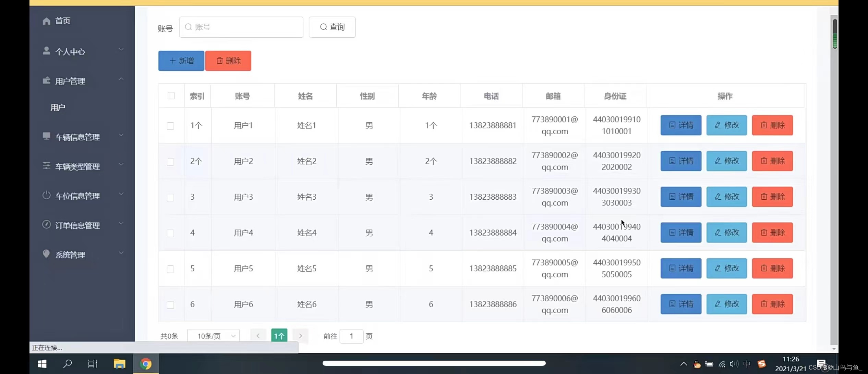Open Windows taskbar search
Image resolution: width=868 pixels, height=374 pixels.
pos(68,364)
